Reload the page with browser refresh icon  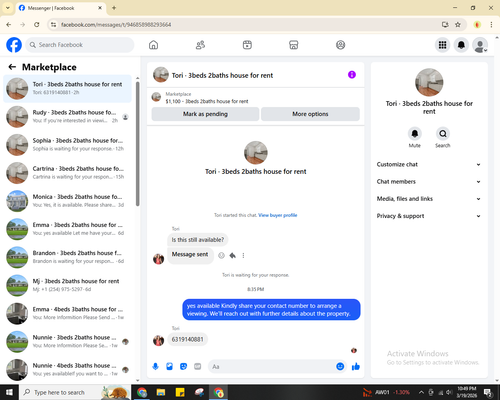tap(37, 24)
